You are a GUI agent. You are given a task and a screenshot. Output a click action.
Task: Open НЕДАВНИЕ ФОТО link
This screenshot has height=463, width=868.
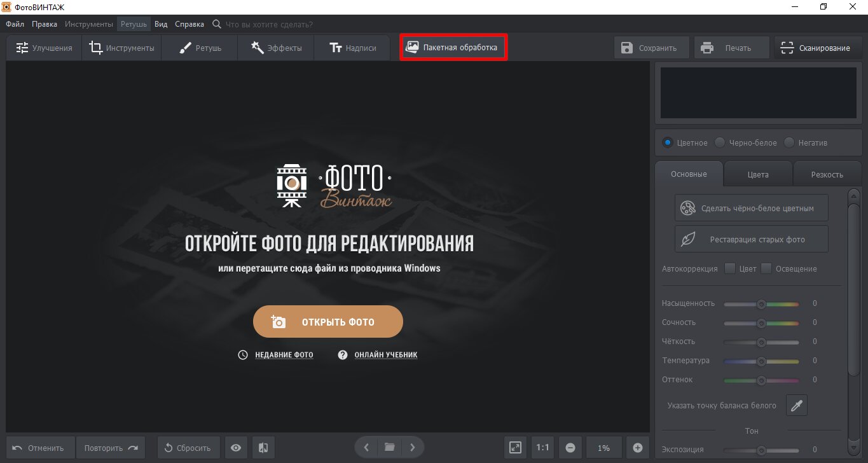[284, 355]
